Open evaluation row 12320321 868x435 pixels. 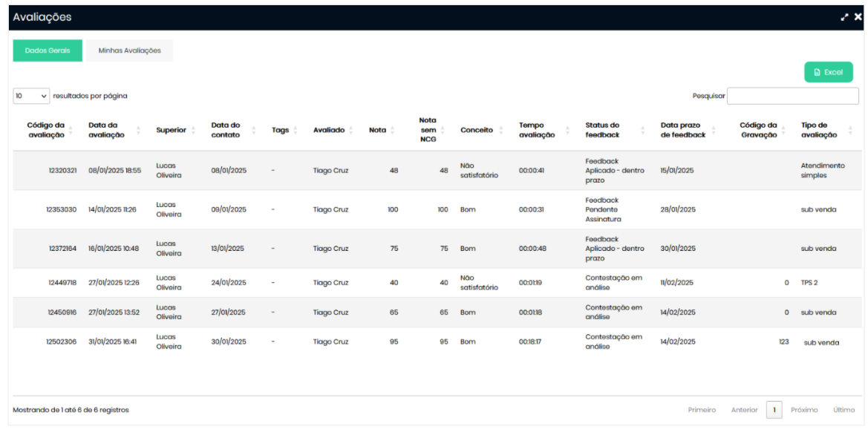(x=62, y=171)
